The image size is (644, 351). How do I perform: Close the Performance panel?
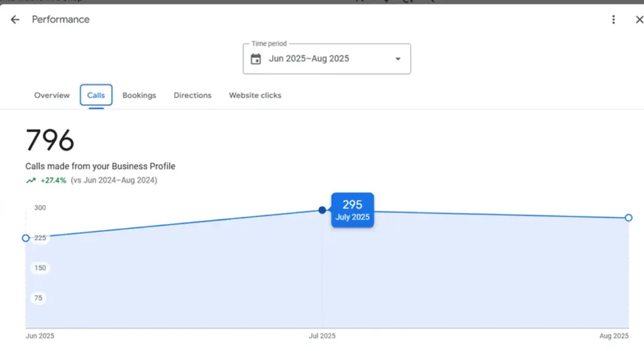(639, 20)
